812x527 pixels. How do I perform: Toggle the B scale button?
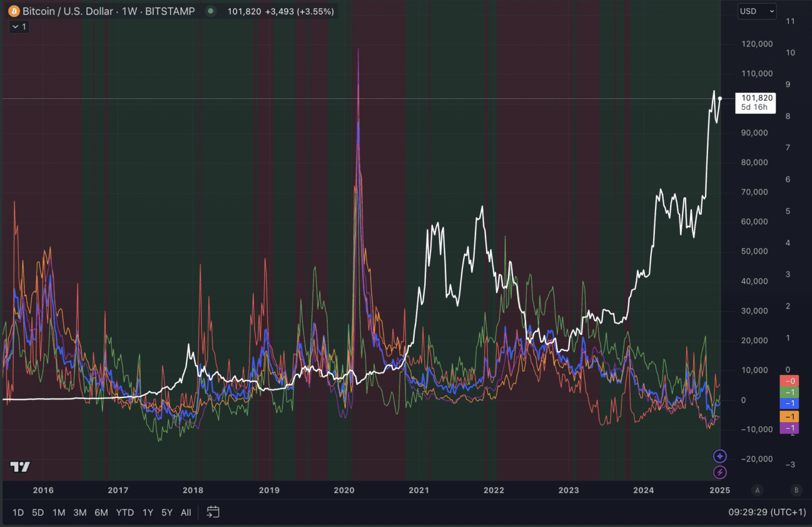(797, 490)
